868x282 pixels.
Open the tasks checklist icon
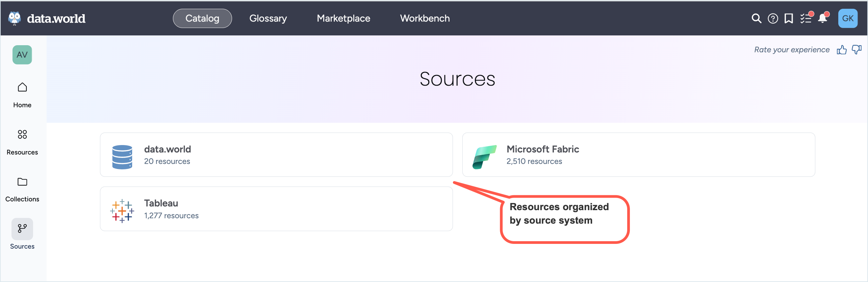click(x=806, y=19)
